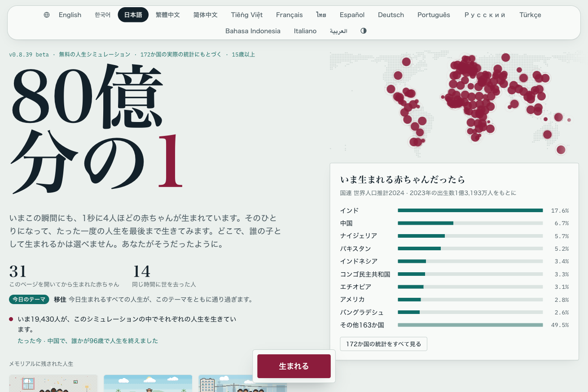
Task: Select the Arabic language option العربية
Action: [x=338, y=31]
